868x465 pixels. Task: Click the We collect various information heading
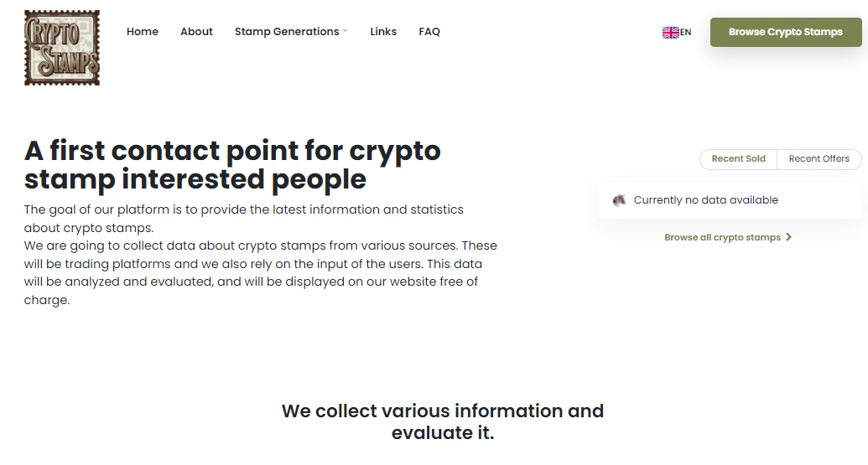click(x=443, y=421)
